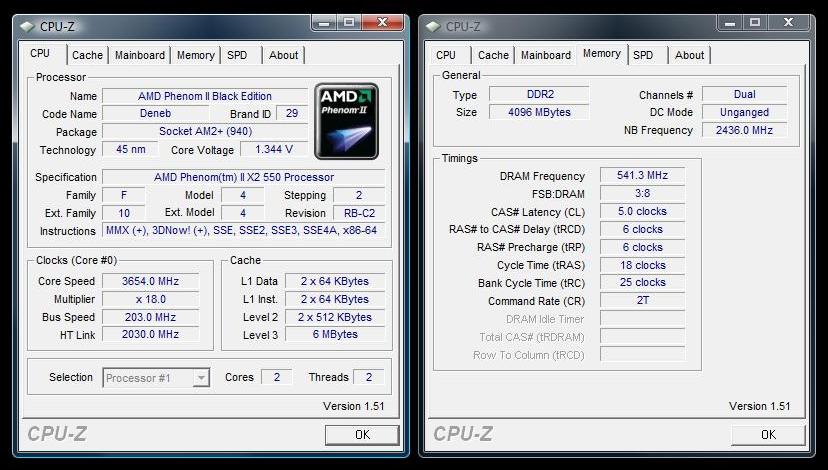Image resolution: width=828 pixels, height=470 pixels.
Task: Click the Bus Speed value 203.0 MHz
Action: click(x=150, y=317)
